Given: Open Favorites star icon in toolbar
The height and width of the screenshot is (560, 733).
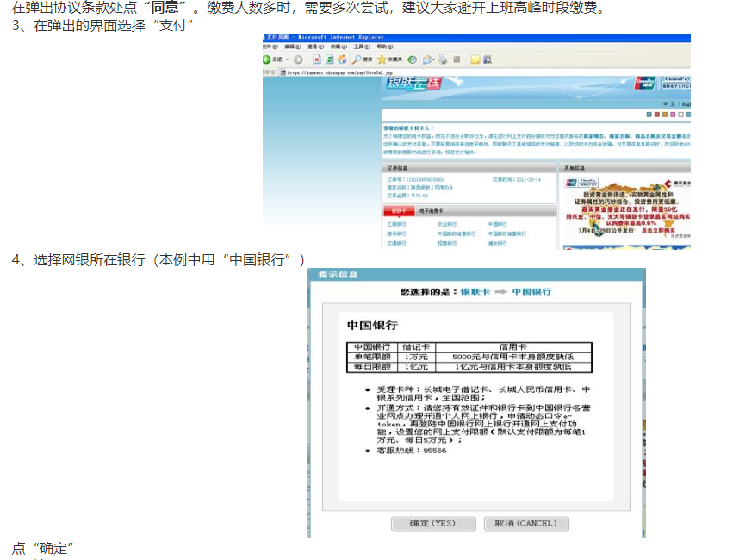Looking at the screenshot, I should [x=382, y=59].
